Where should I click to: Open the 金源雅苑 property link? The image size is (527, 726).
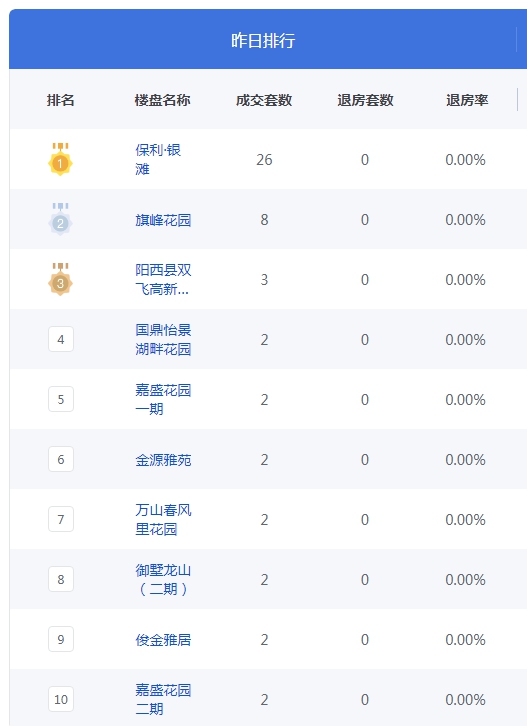point(163,459)
